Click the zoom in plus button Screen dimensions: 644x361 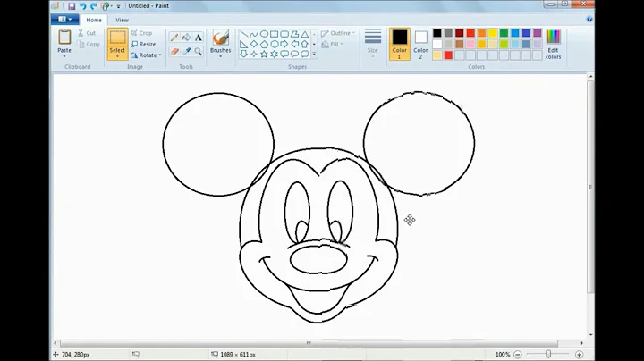[579, 355]
